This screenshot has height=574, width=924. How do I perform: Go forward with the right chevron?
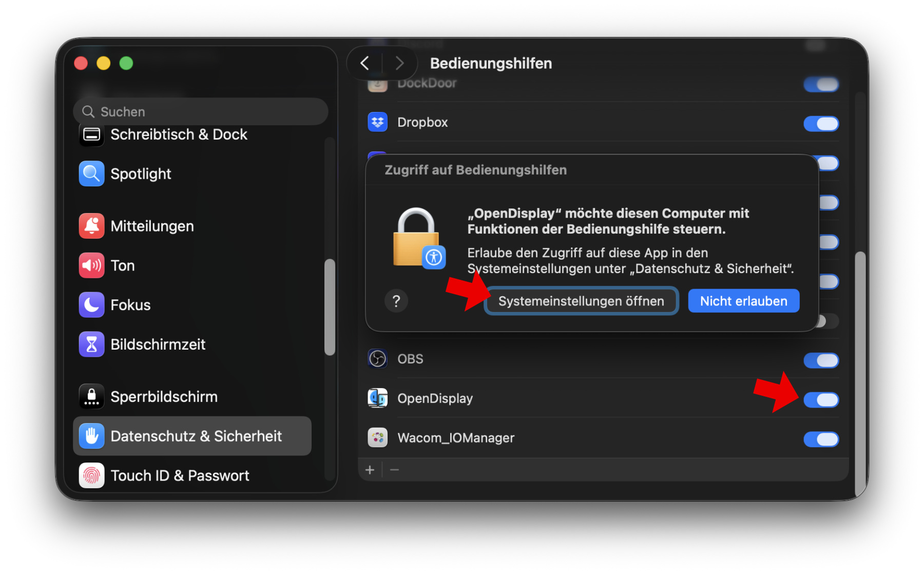point(399,63)
